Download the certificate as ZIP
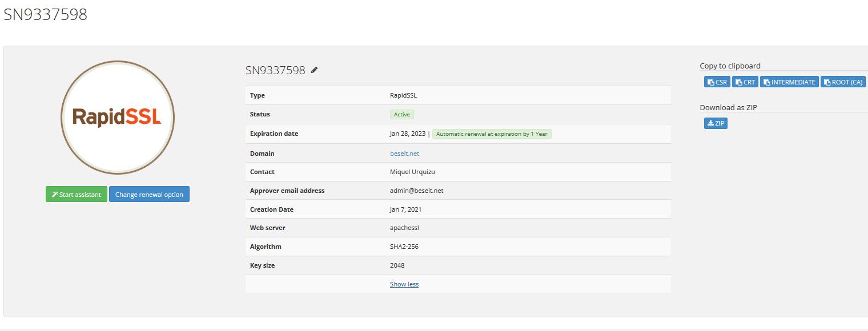The width and height of the screenshot is (868, 331). (716, 123)
